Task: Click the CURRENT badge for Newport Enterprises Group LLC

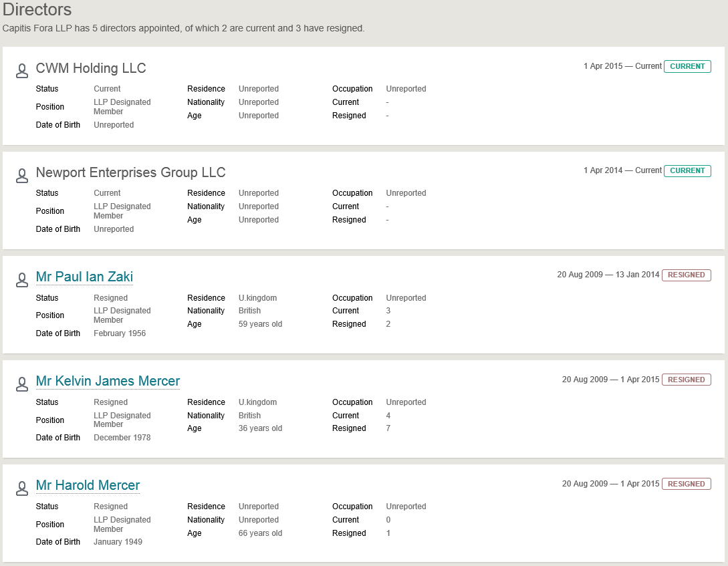Action: (x=687, y=170)
